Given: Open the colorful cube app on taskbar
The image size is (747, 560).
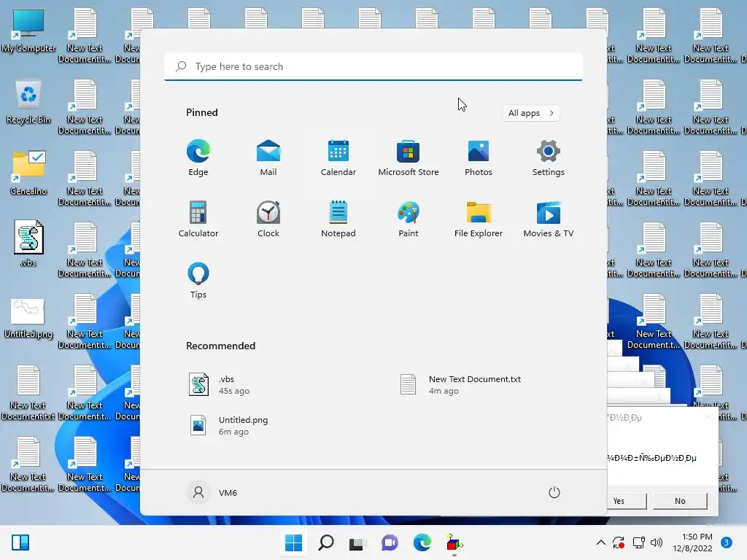Looking at the screenshot, I should 454,542.
